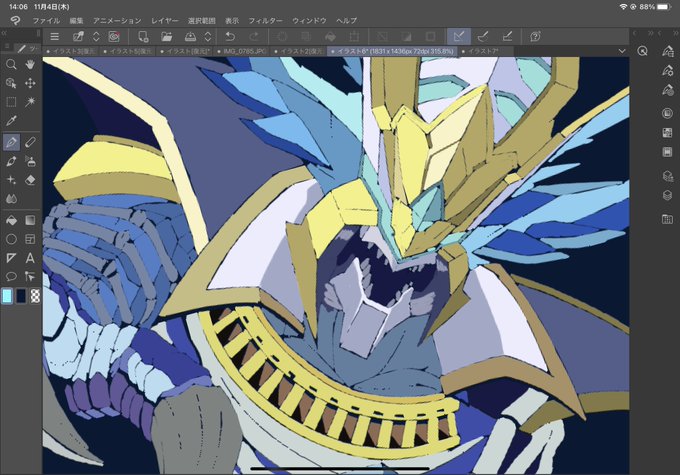Image resolution: width=680 pixels, height=475 pixels.
Task: Select the Pencil tool
Action: tap(30, 142)
